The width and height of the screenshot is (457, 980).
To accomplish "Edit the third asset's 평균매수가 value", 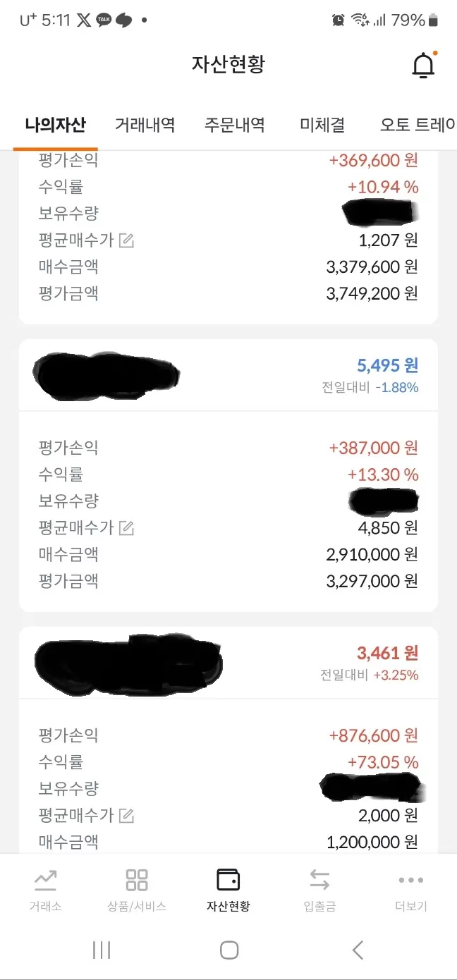I will click(127, 816).
